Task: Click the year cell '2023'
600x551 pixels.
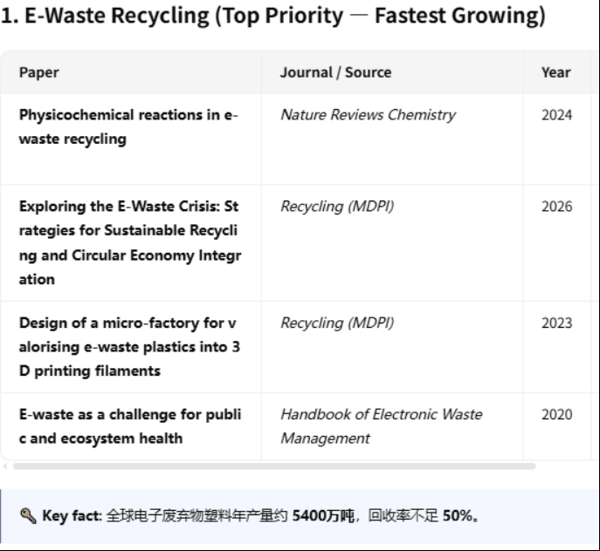Action: point(557,323)
